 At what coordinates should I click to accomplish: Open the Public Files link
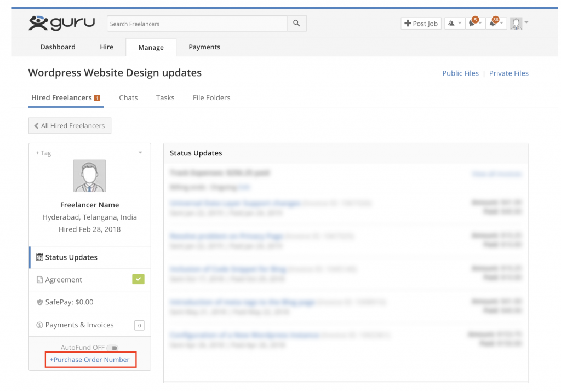pyautogui.click(x=460, y=73)
